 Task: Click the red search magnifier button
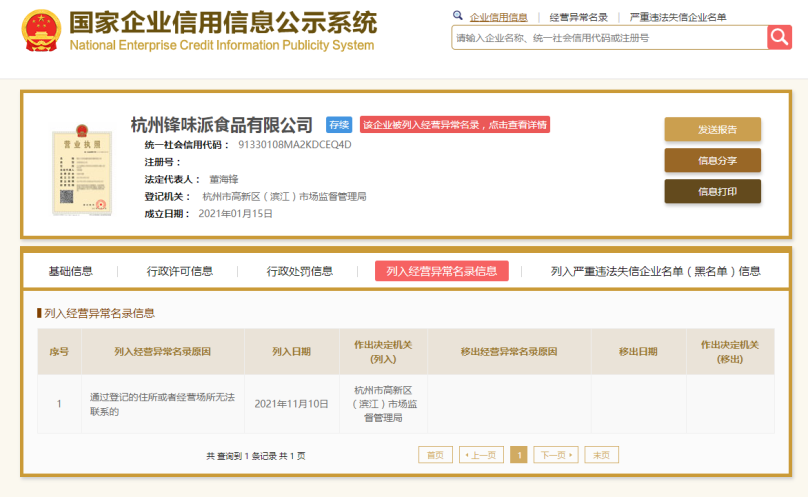pyautogui.click(x=779, y=37)
